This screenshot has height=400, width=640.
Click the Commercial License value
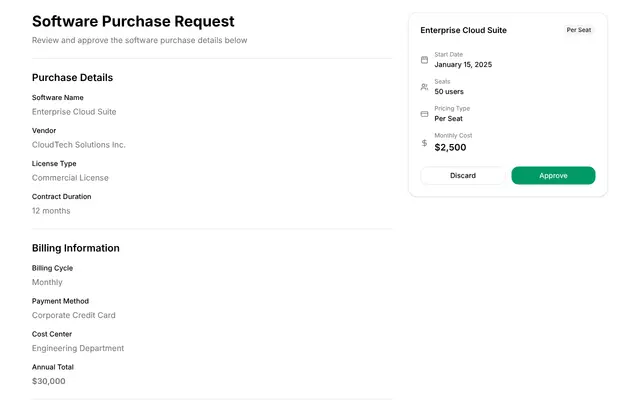pyautogui.click(x=70, y=178)
